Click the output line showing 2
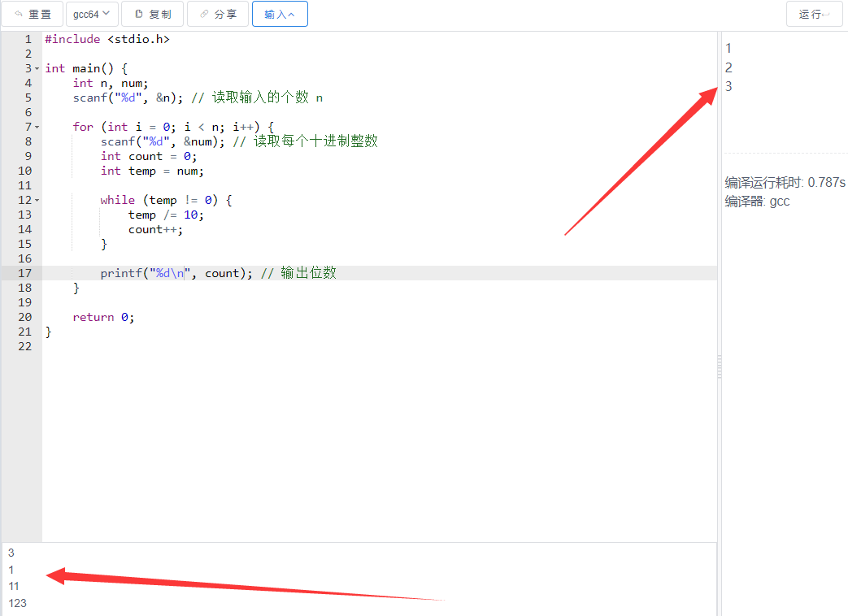Screen dimensions: 848x616 (728, 67)
